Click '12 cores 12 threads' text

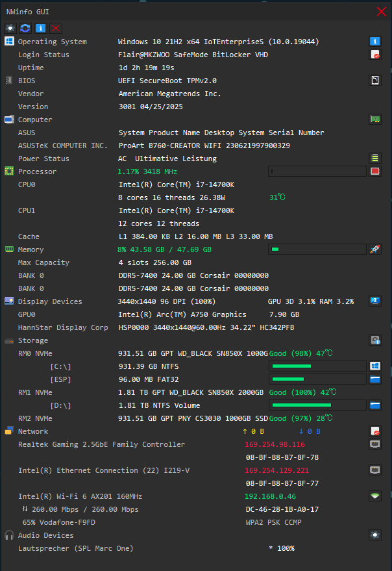click(x=158, y=223)
